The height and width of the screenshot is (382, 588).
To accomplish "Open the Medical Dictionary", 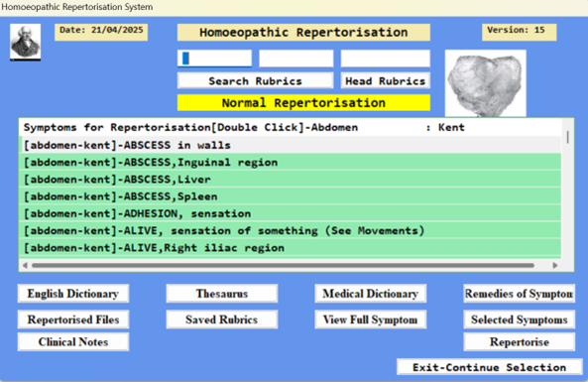I will tap(371, 294).
